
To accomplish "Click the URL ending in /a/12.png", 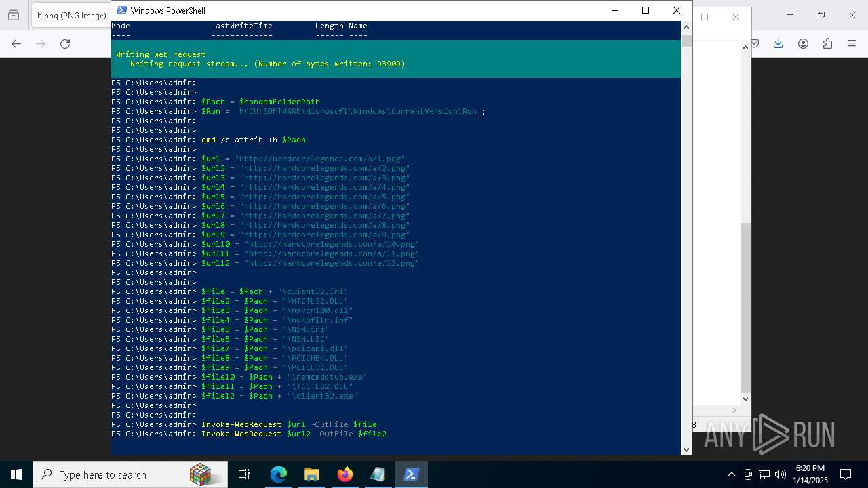I will coord(332,263).
